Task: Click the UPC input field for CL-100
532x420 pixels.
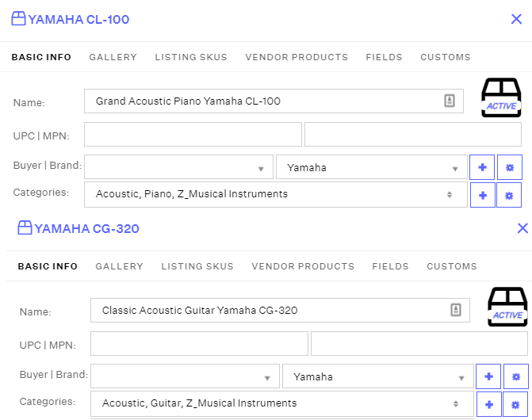Action: 193,135
